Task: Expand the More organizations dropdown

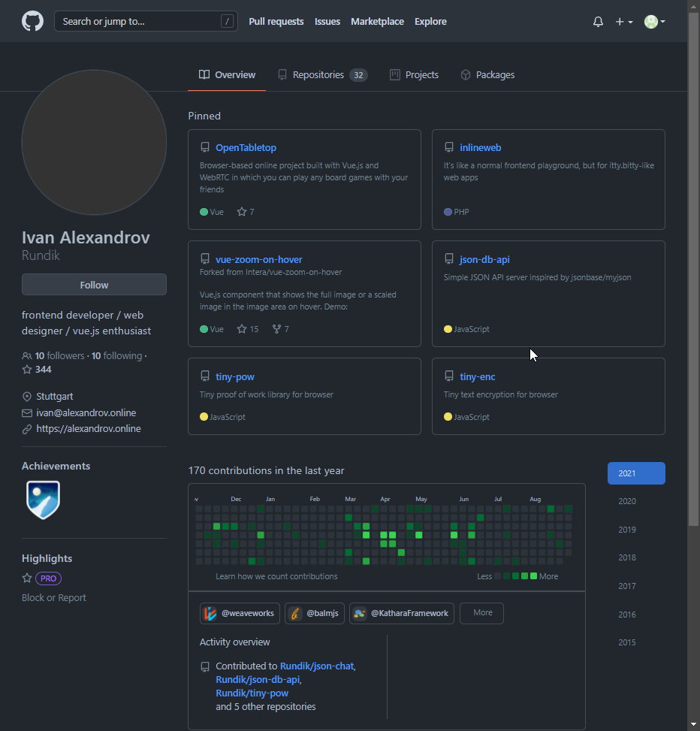Action: (482, 613)
